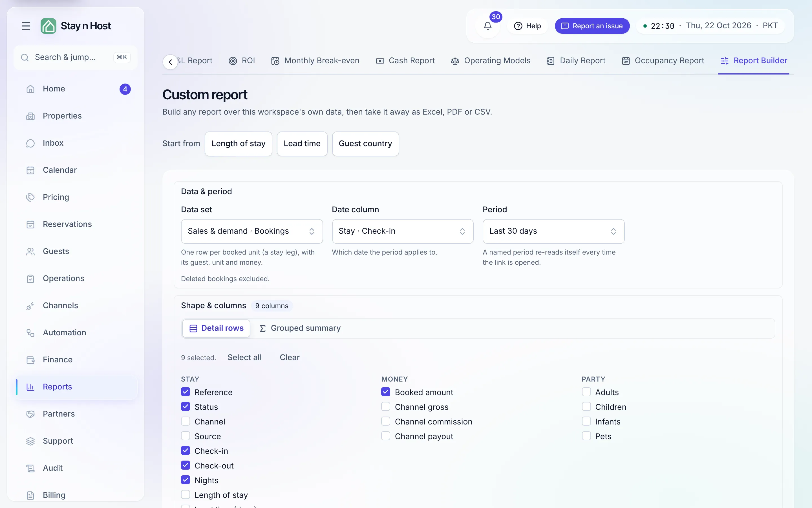
Task: Select the Grouped summary tab
Action: point(300,328)
